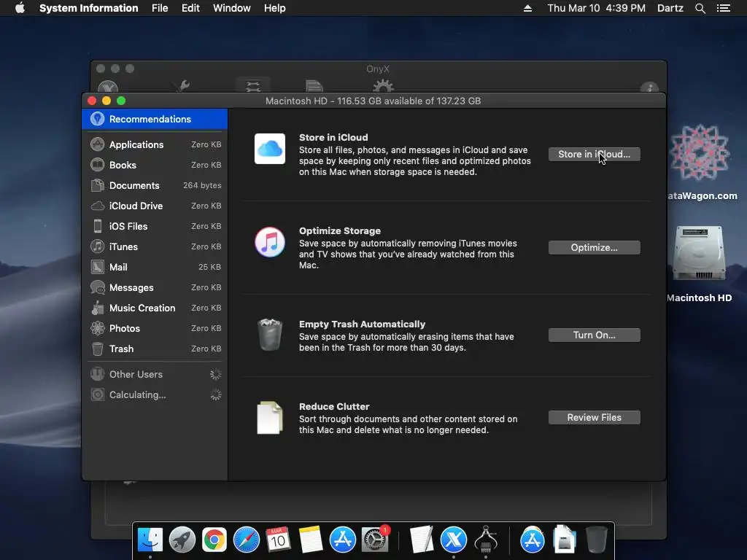The width and height of the screenshot is (747, 560).
Task: Open the Applications category in sidebar
Action: pyautogui.click(x=155, y=144)
